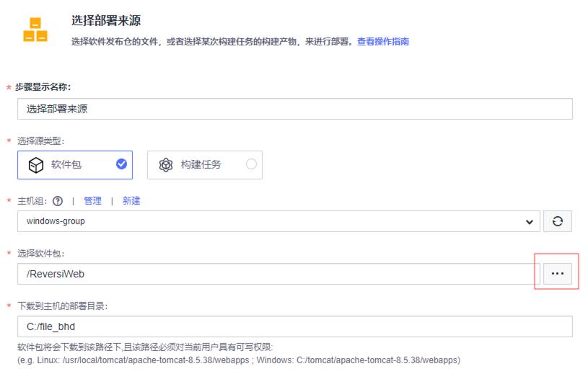The width and height of the screenshot is (588, 374).
Task: Open the 管理 host group link
Action: [x=92, y=201]
